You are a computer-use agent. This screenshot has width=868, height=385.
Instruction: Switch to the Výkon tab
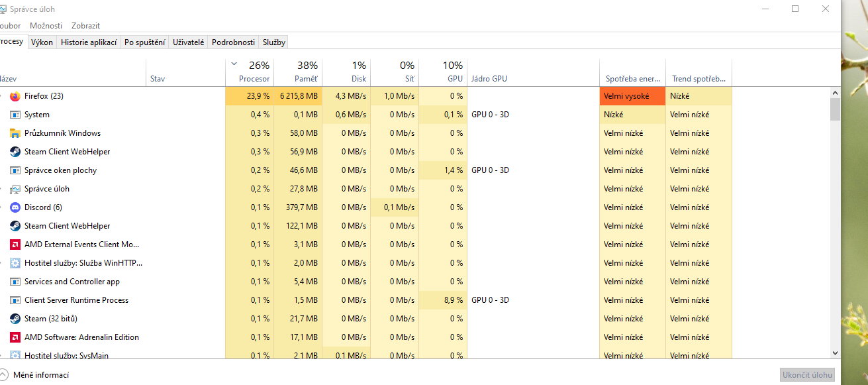point(42,42)
